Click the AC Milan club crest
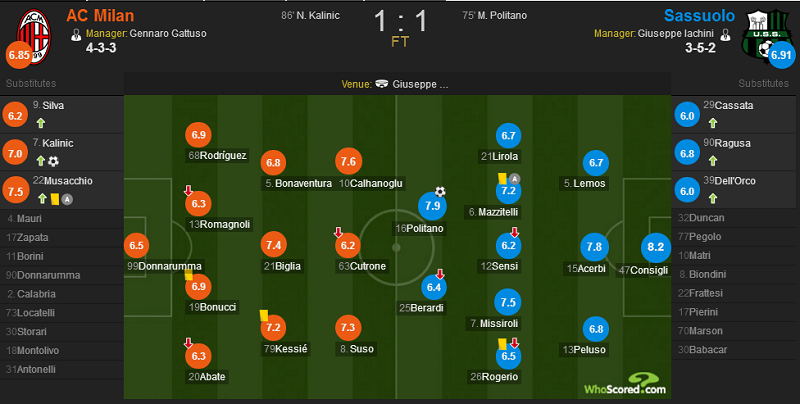 (x=34, y=36)
